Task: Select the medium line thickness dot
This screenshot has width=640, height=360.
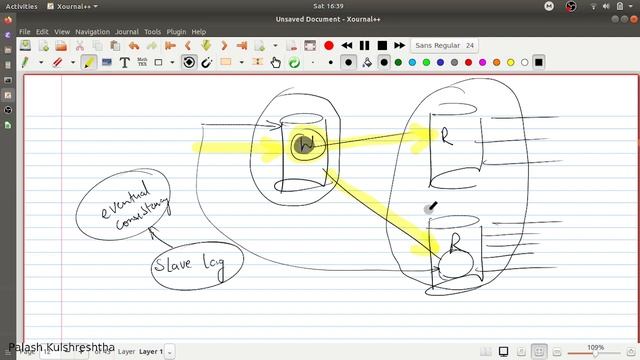Action: click(331, 62)
